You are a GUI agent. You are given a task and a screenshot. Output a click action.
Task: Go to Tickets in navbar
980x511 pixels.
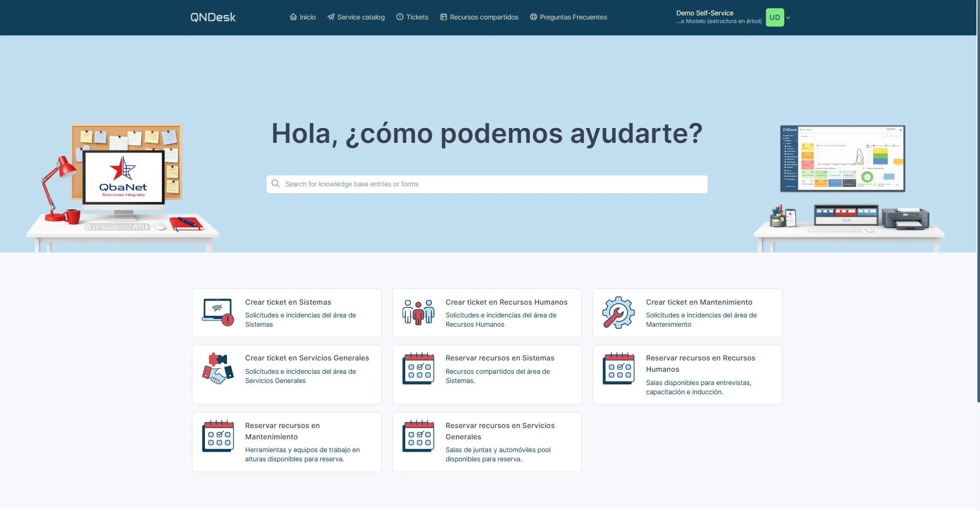point(412,17)
